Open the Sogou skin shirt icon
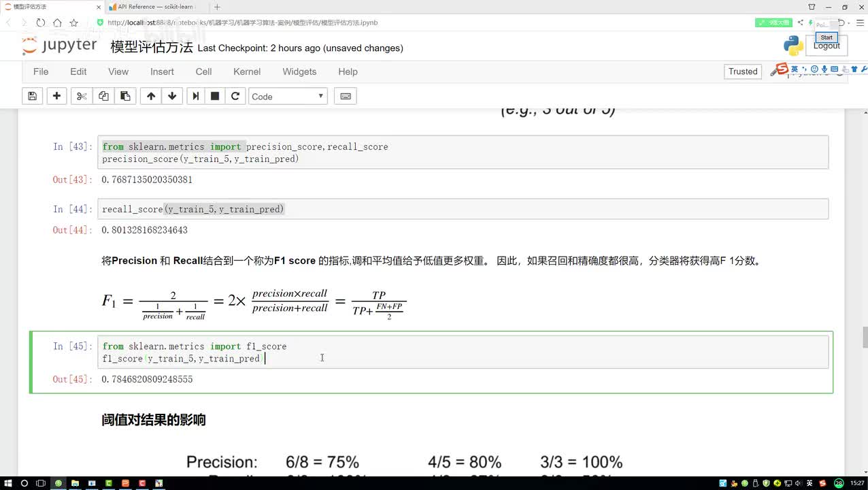 click(x=854, y=69)
